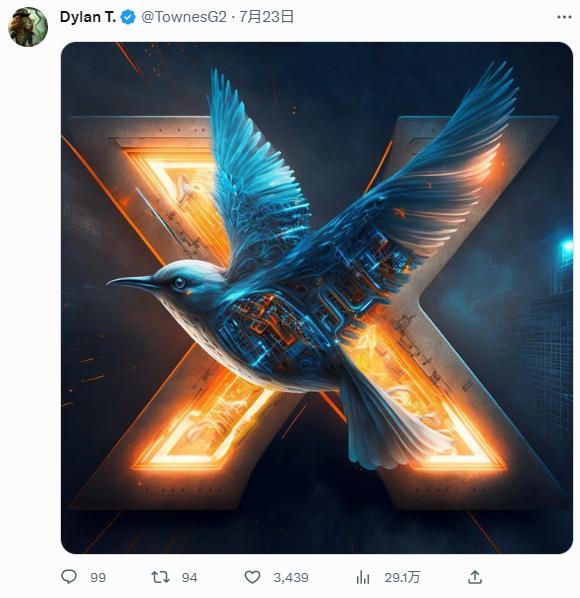Open the three-dot more options menu
The width and height of the screenshot is (580, 598).
pyautogui.click(x=564, y=17)
